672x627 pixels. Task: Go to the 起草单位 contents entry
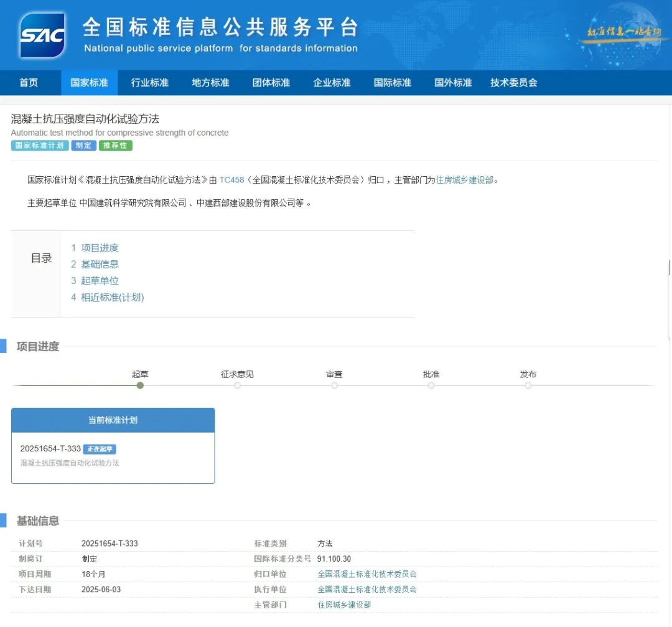pyautogui.click(x=100, y=281)
